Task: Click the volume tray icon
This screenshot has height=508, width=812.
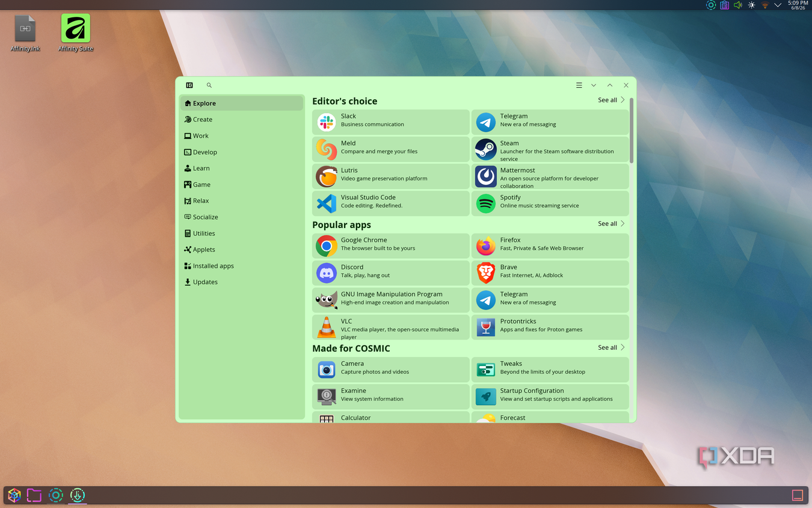Action: (738, 5)
